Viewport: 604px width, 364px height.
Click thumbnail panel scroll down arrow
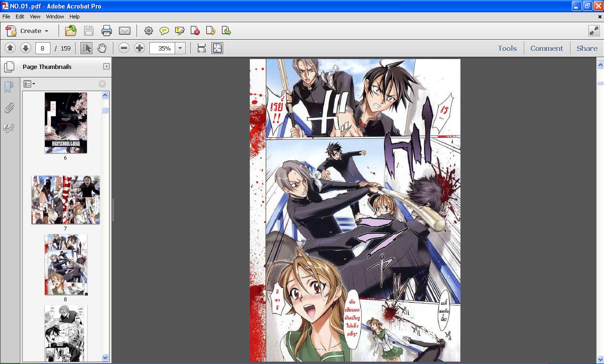point(105,358)
